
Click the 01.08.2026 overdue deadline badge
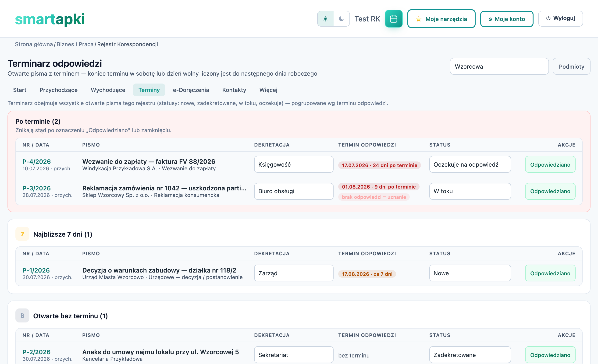coord(379,187)
